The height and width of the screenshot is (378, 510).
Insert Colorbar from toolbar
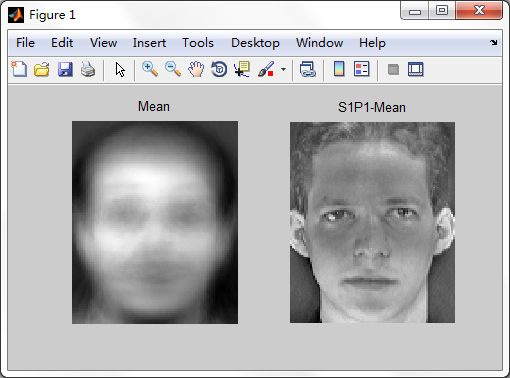pyautogui.click(x=339, y=69)
